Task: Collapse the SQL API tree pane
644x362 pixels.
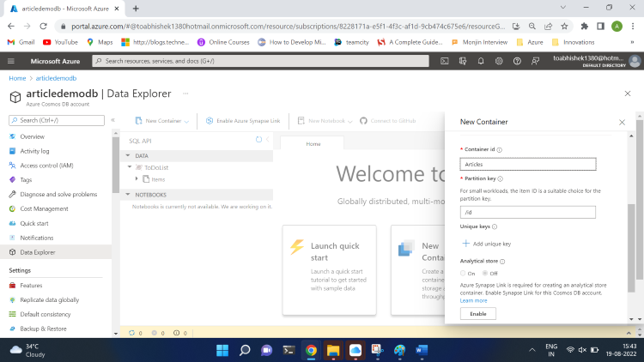Action: (x=267, y=140)
